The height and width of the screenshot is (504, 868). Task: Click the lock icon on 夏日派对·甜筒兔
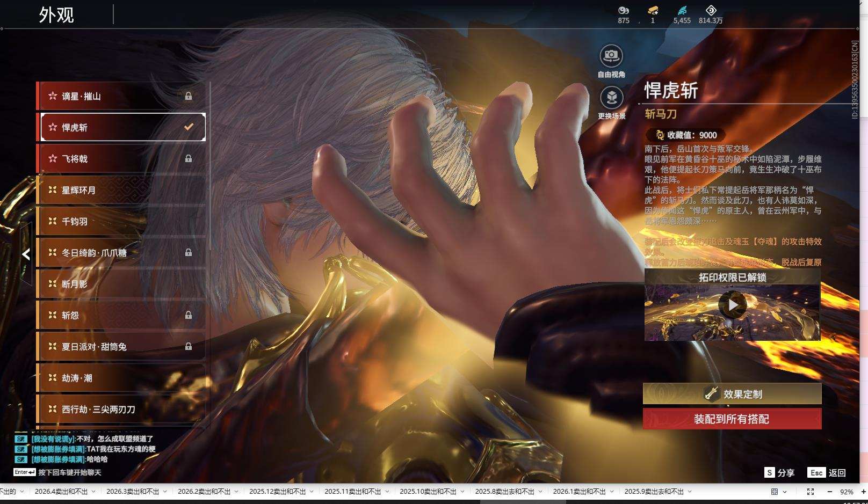pyautogui.click(x=189, y=346)
